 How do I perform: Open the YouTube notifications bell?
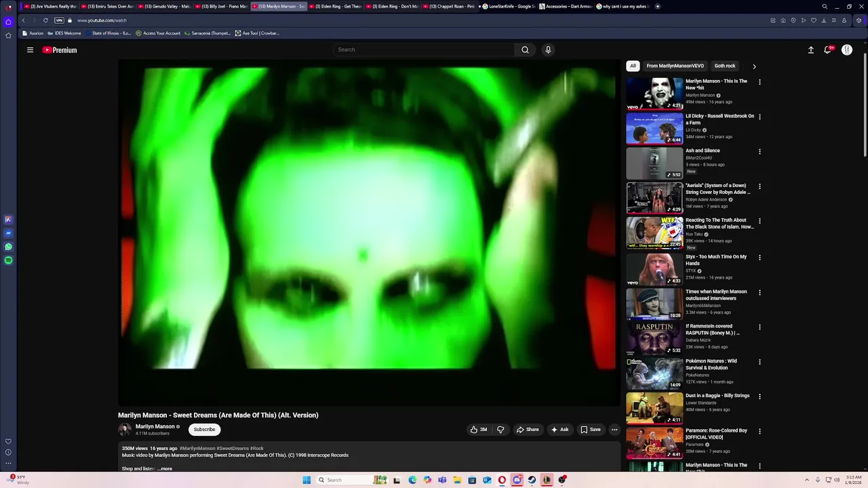coord(827,49)
